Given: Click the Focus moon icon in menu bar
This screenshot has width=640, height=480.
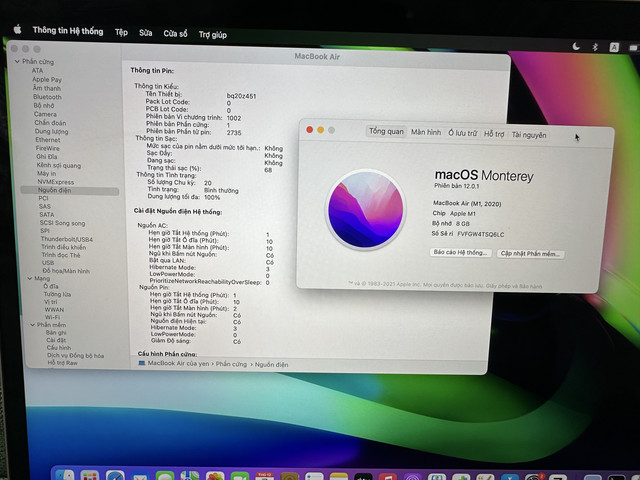Looking at the screenshot, I should [x=576, y=46].
